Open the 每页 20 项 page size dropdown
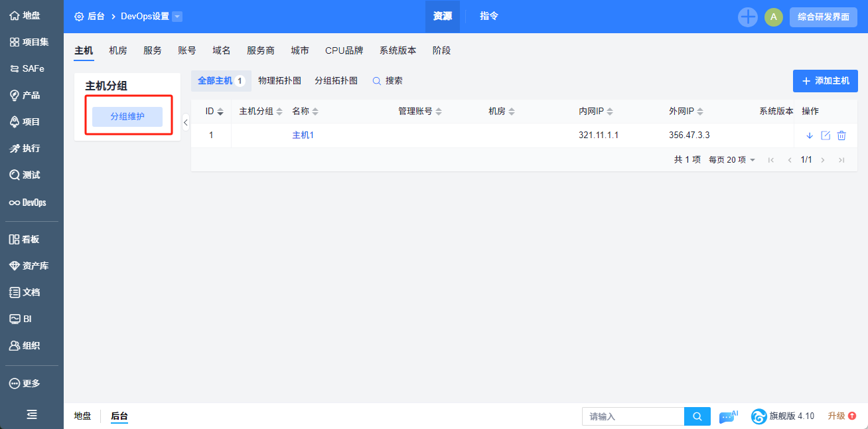868x429 pixels. (x=732, y=160)
